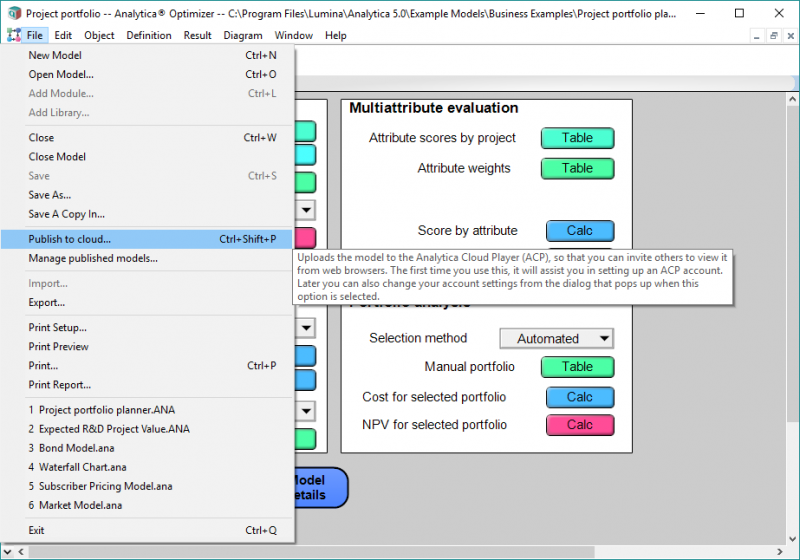Open recent file Market Model.ana
Screen dimensions: 800x560
[x=147, y=505]
